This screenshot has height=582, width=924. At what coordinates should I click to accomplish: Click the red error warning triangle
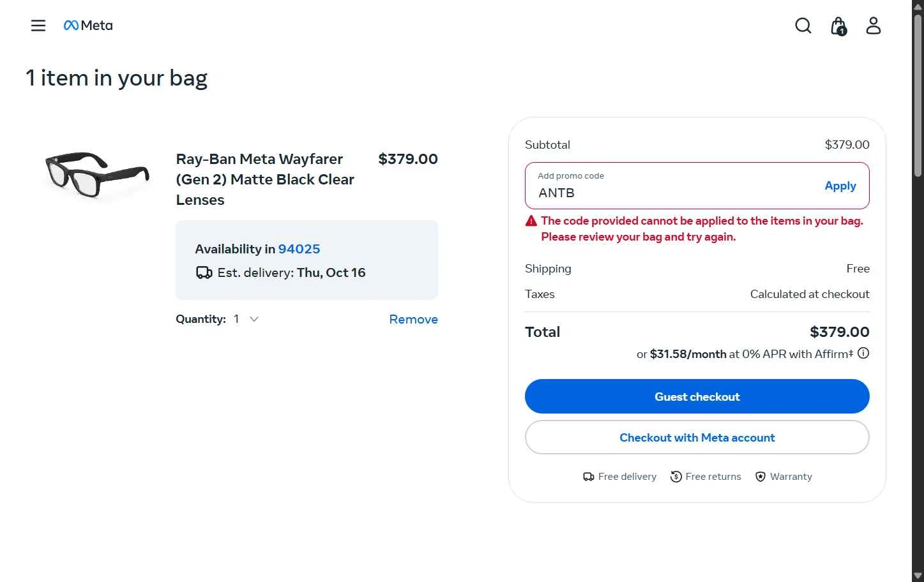coord(531,221)
